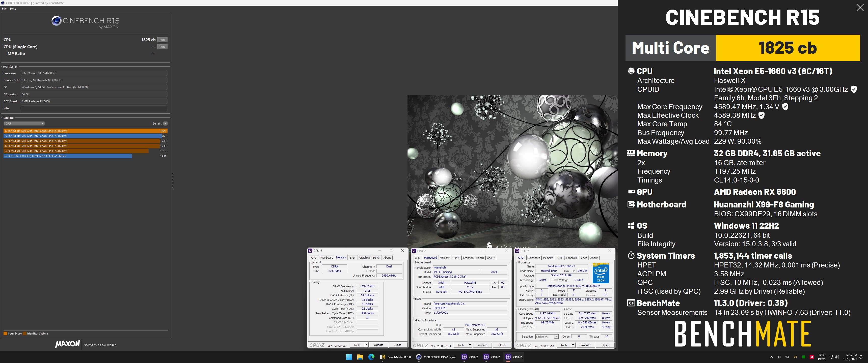Open the Socket #1 selection combo box
This screenshot has width=868, height=363.
pyautogui.click(x=547, y=337)
